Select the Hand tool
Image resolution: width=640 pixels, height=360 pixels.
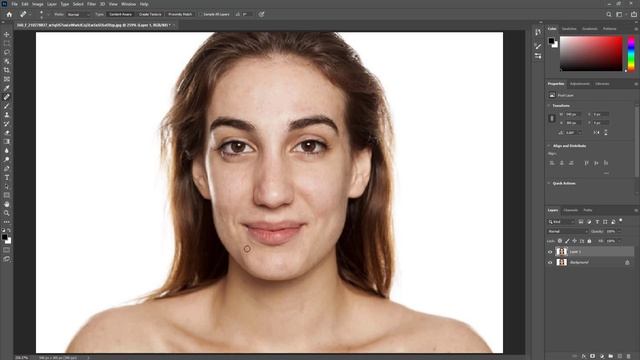click(x=7, y=204)
